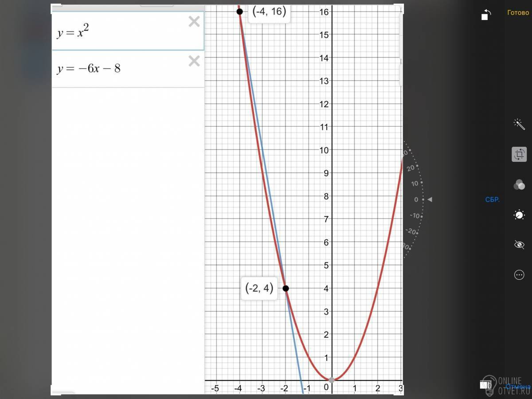Click the intersection point at (-4, 16)
Image resolution: width=532 pixels, height=399 pixels.
239,12
